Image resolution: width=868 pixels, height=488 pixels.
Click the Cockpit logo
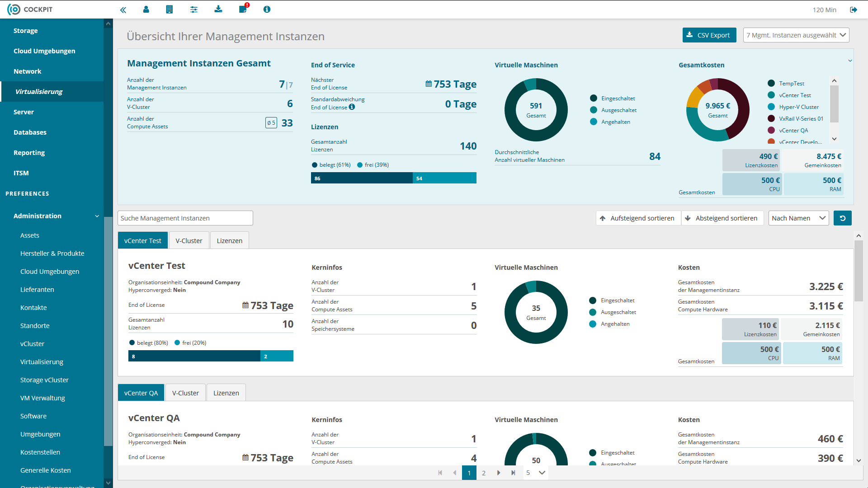click(30, 9)
